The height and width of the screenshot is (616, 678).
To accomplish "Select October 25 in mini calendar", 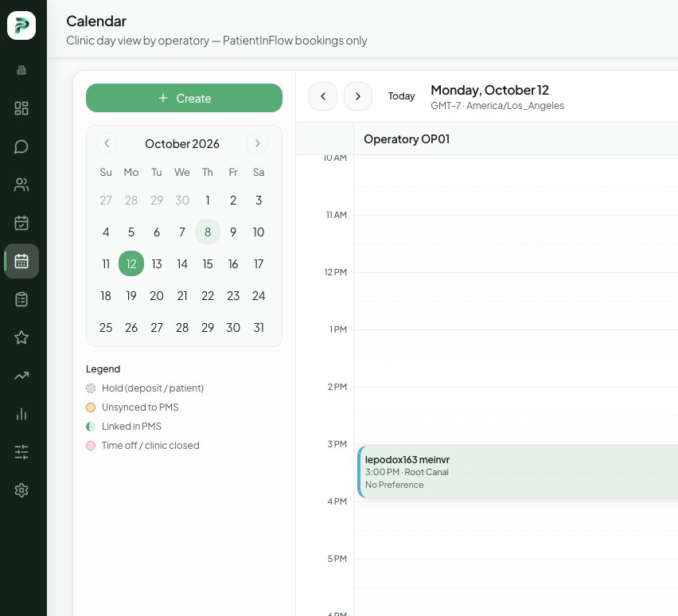I will [106, 327].
